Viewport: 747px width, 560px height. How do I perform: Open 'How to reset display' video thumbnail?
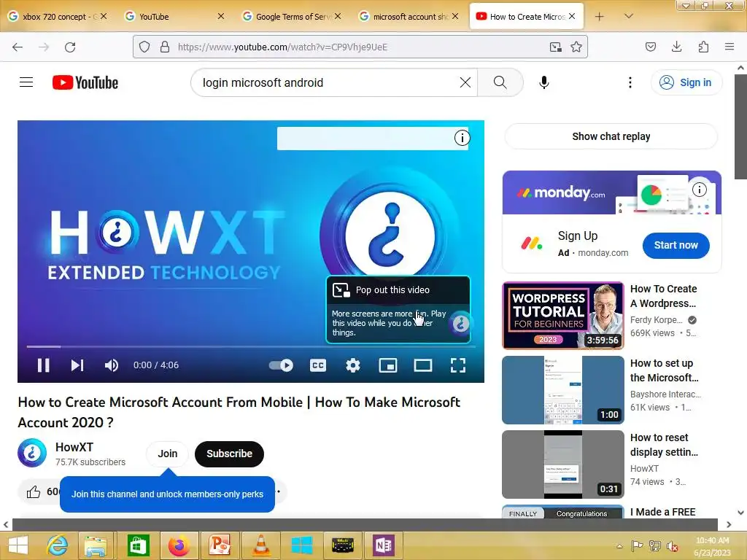tap(562, 464)
